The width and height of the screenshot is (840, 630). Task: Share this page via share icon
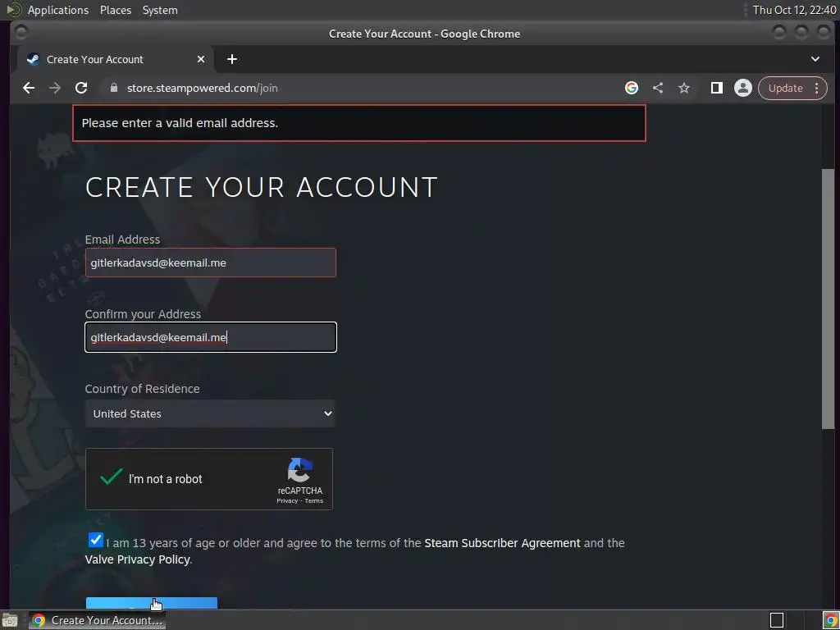(x=658, y=88)
